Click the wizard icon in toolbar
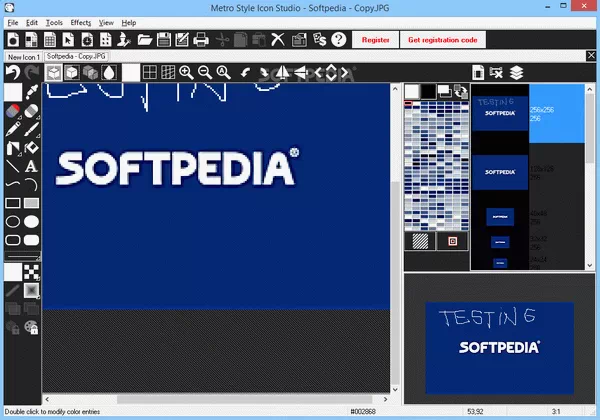600x420 pixels. coord(124,40)
